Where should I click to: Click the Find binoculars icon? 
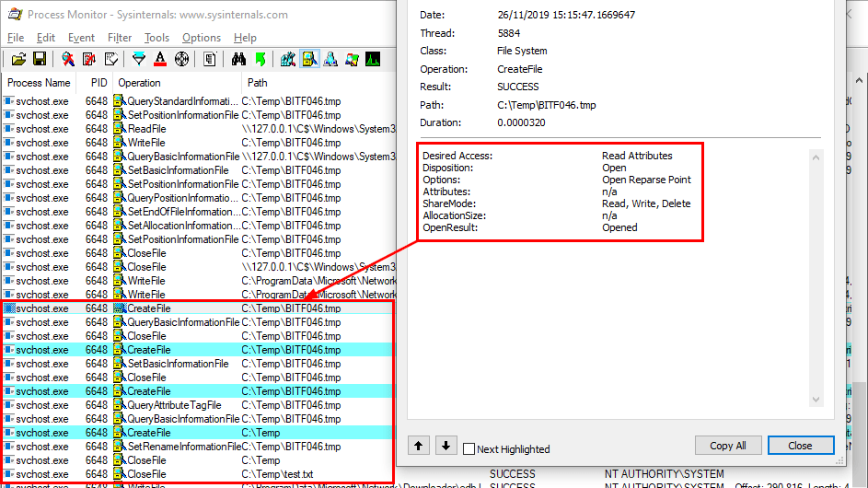(238, 59)
